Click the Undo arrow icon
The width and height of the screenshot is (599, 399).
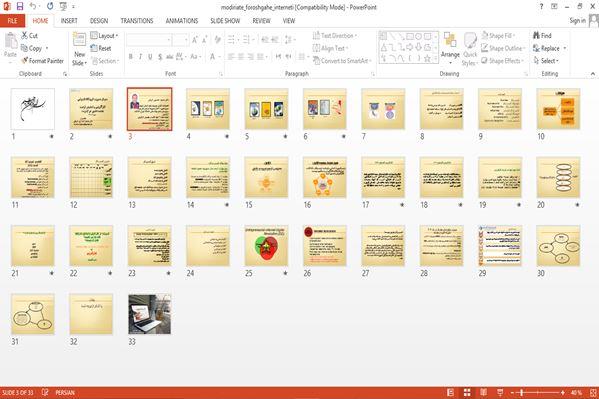click(33, 6)
